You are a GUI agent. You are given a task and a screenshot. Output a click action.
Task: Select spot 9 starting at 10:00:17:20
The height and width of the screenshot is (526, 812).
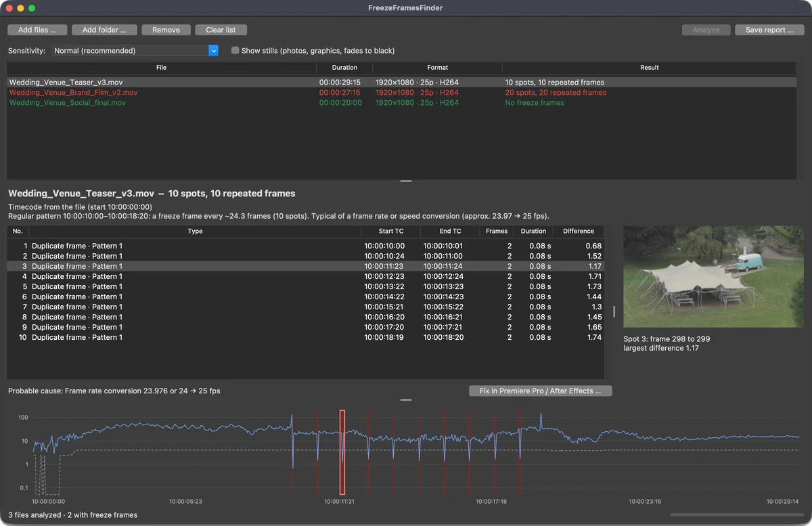305,327
